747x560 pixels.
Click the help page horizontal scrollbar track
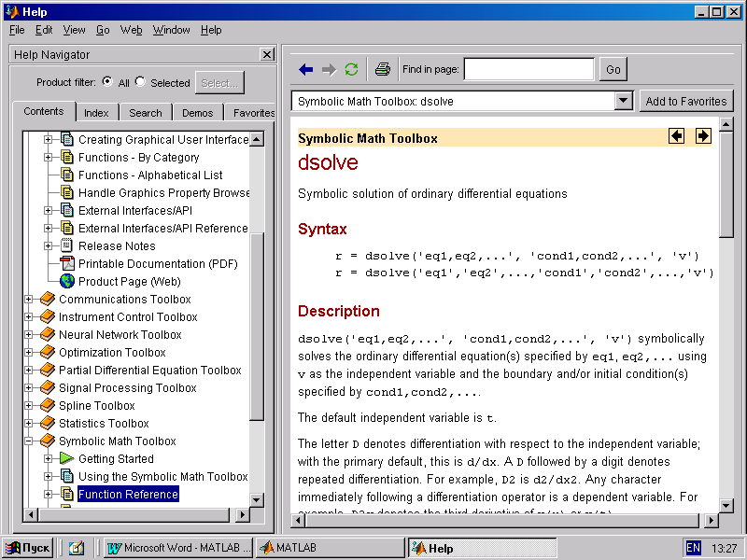click(x=502, y=520)
